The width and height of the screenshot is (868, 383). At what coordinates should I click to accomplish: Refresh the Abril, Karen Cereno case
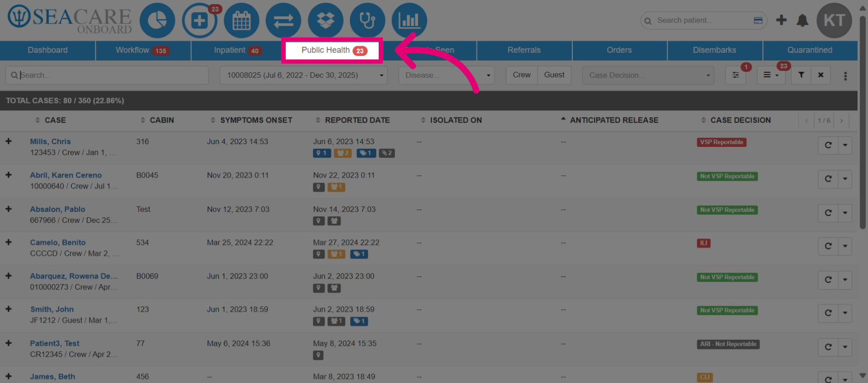click(828, 179)
